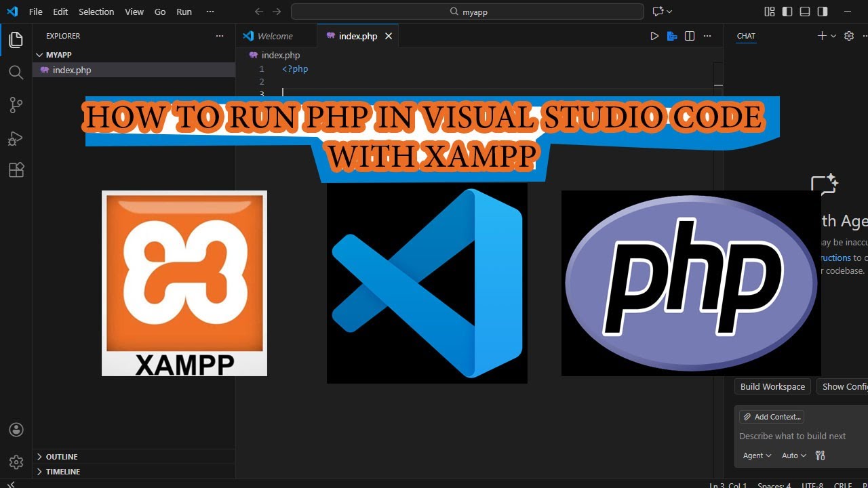The width and height of the screenshot is (868, 488).
Task: Open the File menu
Action: [35, 12]
